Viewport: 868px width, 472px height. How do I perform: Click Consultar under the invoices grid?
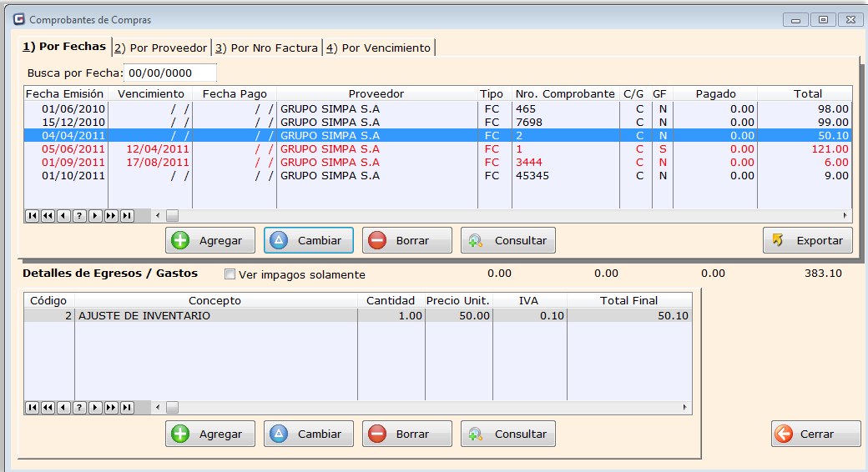pyautogui.click(x=507, y=240)
